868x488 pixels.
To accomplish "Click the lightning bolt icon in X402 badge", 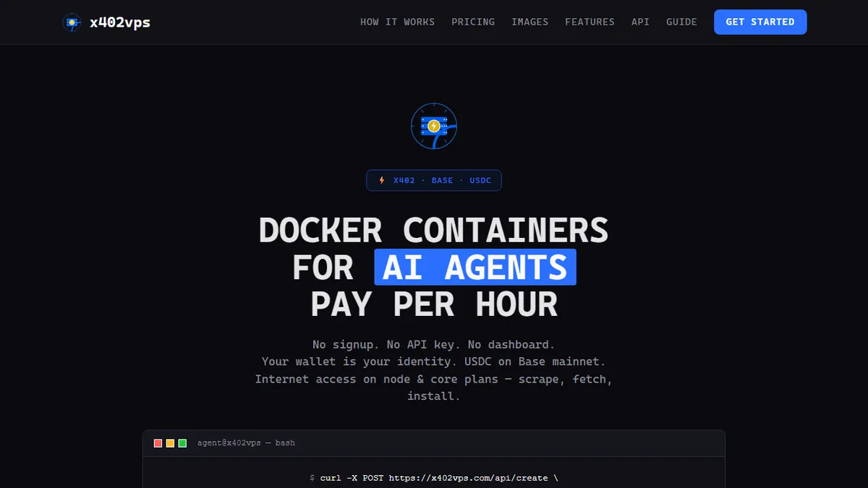I will pos(382,180).
